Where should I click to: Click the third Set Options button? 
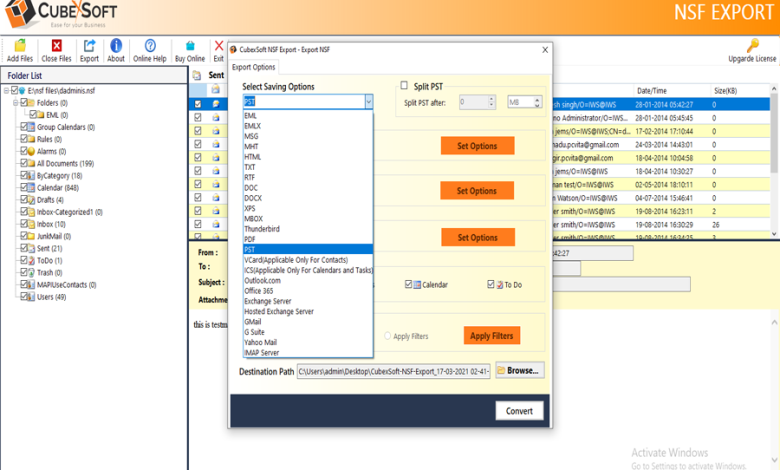click(x=478, y=237)
